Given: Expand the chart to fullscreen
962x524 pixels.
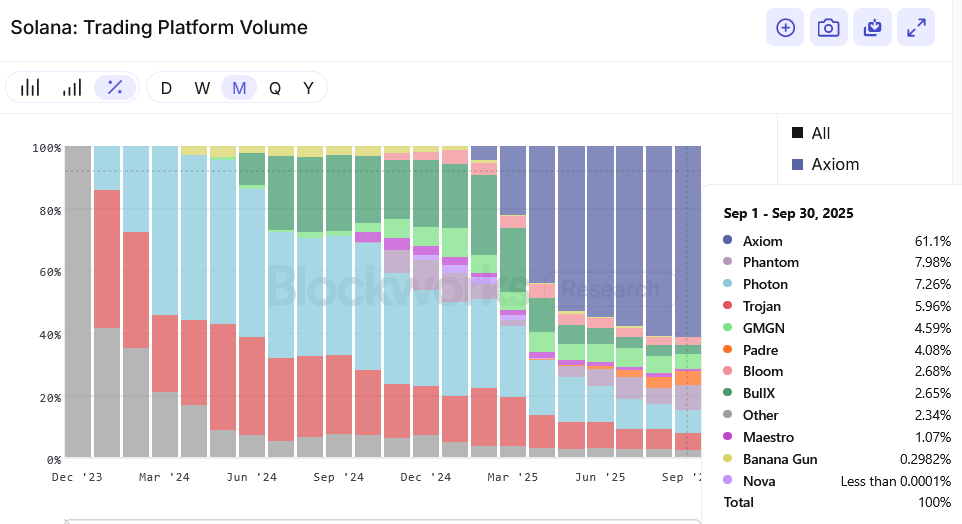Looking at the screenshot, I should 916,28.
